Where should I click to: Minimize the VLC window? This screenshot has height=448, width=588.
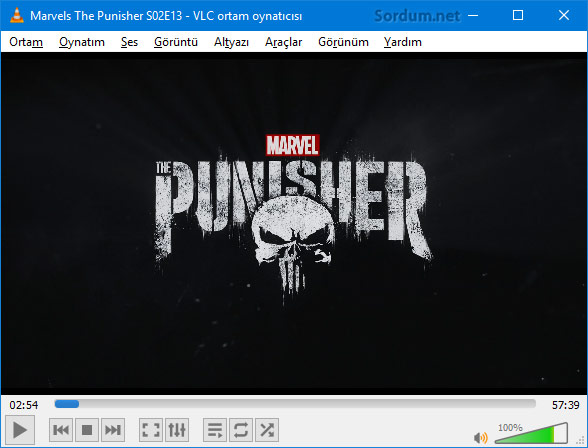tap(473, 15)
